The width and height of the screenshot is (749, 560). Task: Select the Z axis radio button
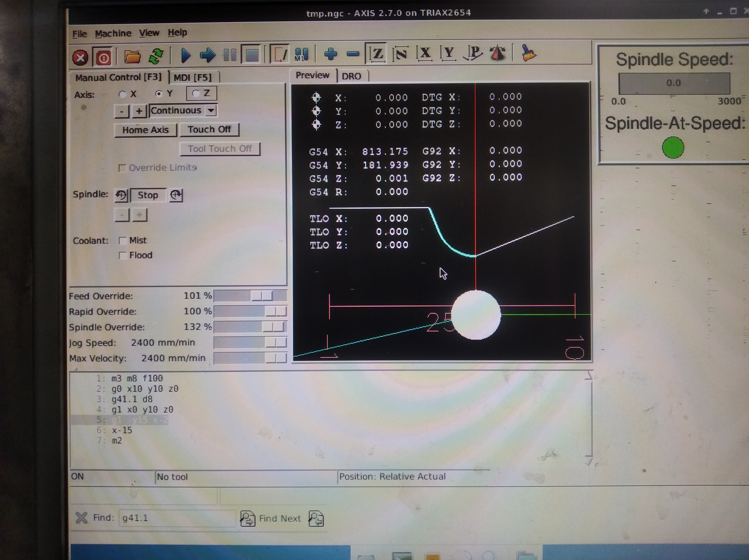click(x=196, y=93)
